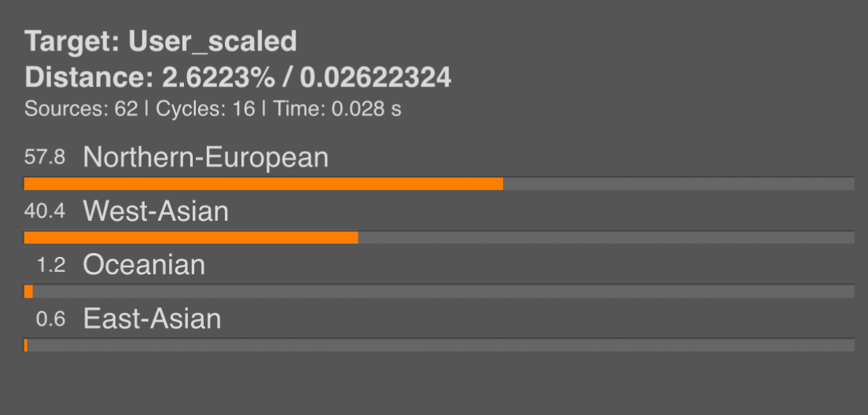Click the Distance value text
This screenshot has width=868, height=415.
point(307,78)
